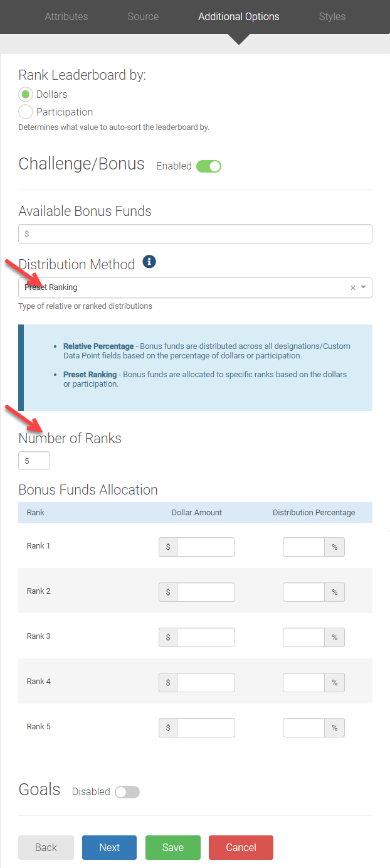Open the Attributes tab
The height and width of the screenshot is (868, 390).
pos(66,16)
